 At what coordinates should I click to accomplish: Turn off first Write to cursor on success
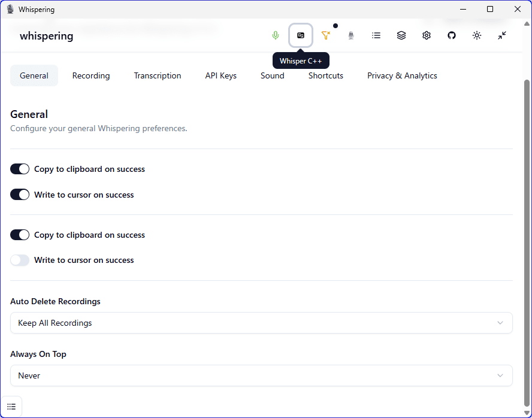click(x=20, y=195)
